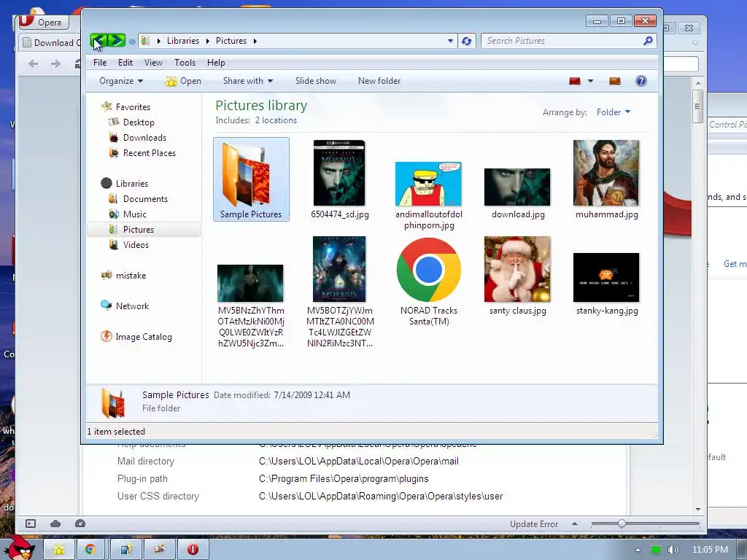Start the Slide show
This screenshot has height=560, width=747.
click(x=316, y=81)
